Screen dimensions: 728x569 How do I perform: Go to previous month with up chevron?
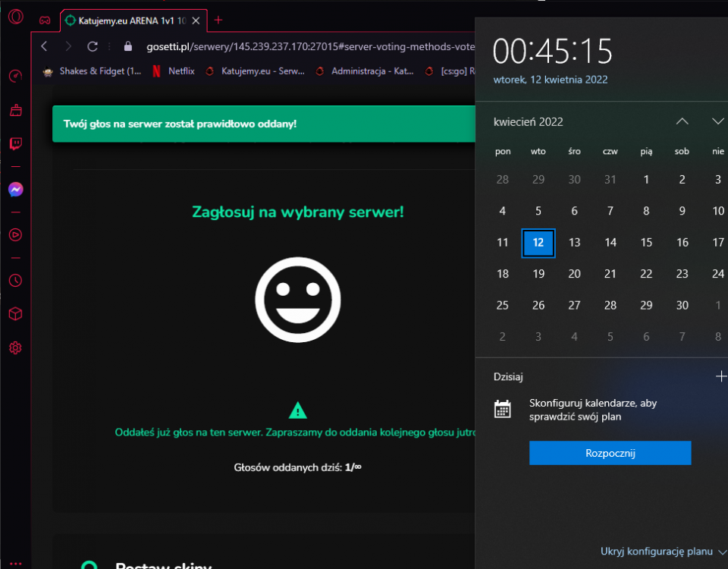pos(682,121)
